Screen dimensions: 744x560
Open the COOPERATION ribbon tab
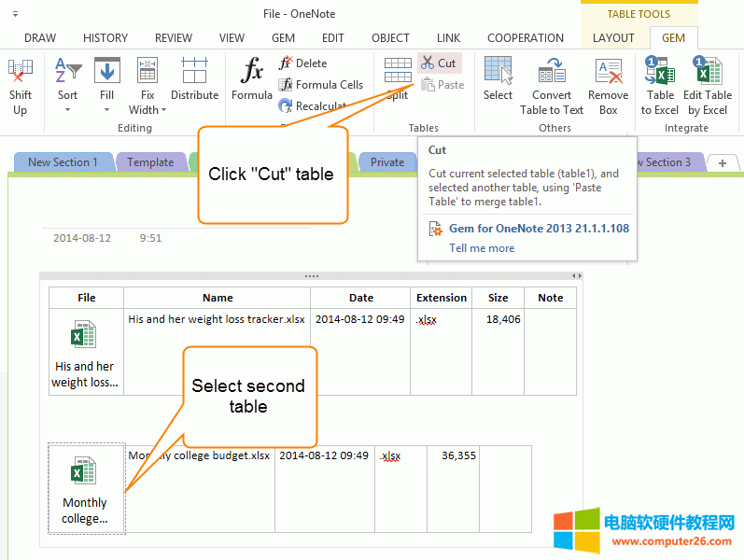pyautogui.click(x=525, y=38)
